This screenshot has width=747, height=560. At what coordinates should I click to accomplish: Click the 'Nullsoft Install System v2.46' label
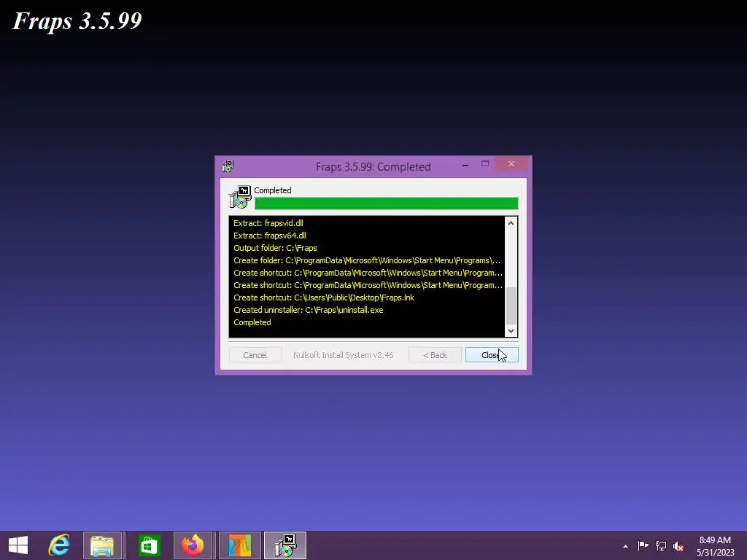click(x=343, y=355)
